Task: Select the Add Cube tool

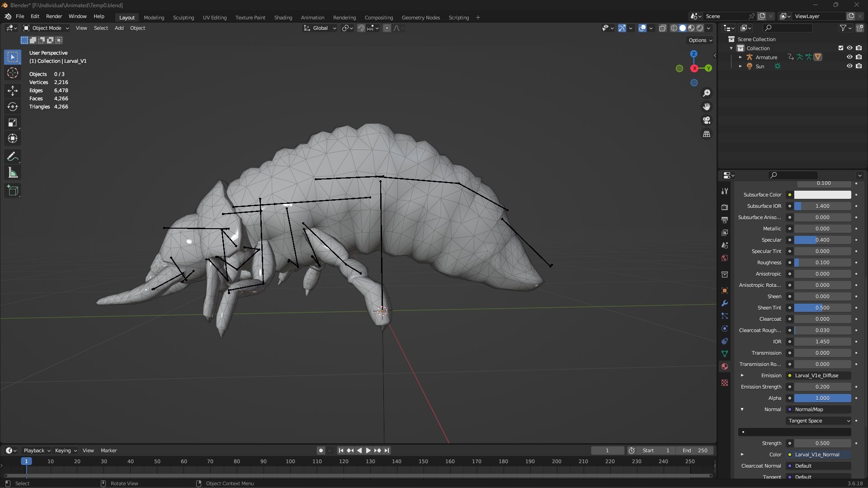Action: click(13, 191)
